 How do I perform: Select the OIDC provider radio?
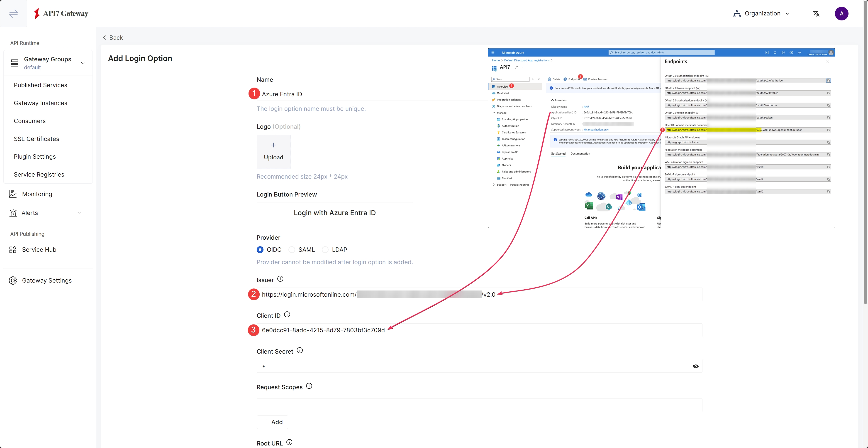260,250
